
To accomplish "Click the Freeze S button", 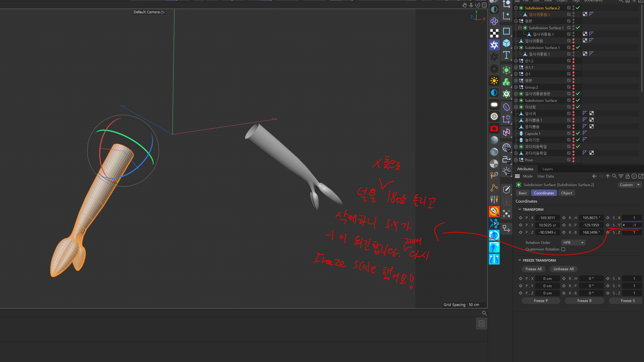I will [x=627, y=301].
